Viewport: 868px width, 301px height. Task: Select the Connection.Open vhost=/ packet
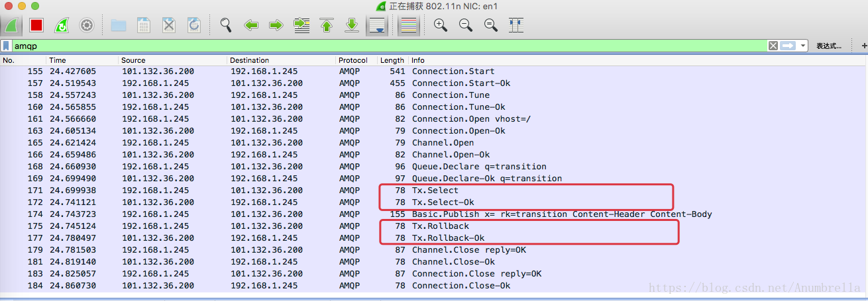pos(434,119)
